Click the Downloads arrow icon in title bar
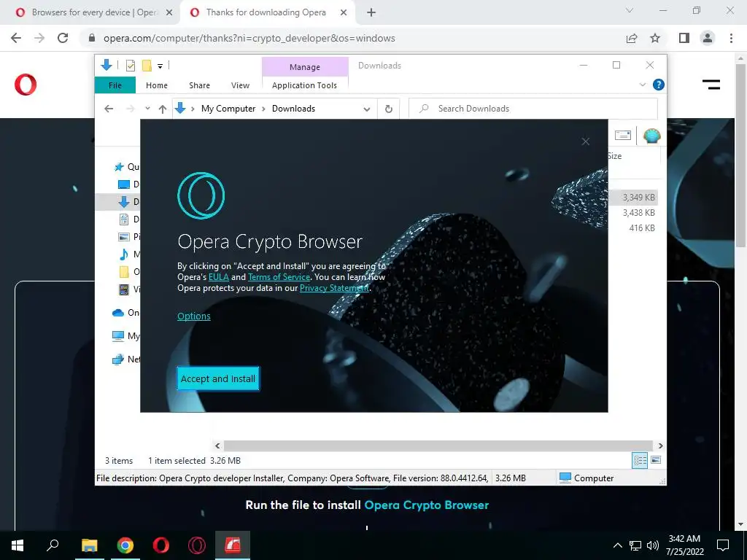The height and width of the screenshot is (560, 747). pyautogui.click(x=107, y=65)
